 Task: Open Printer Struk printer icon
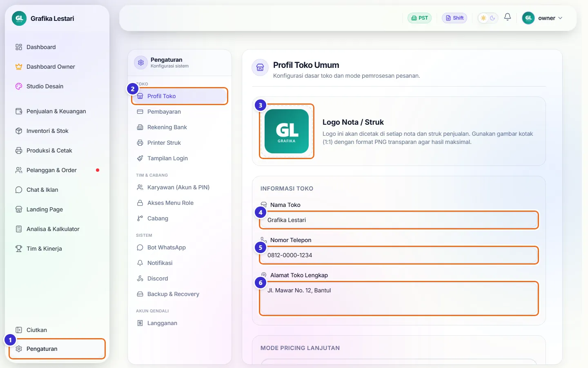(140, 143)
